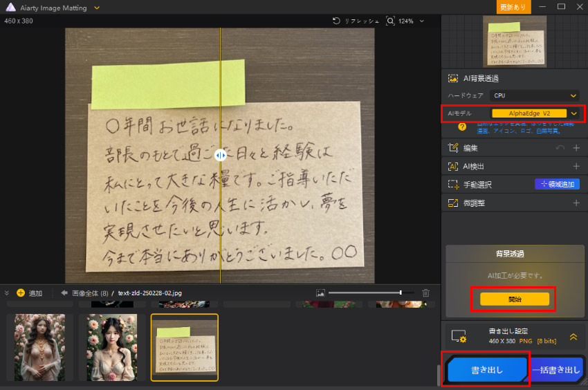The height and width of the screenshot is (390, 588).
Task: Click the thumbnail size slider
Action: click(x=371, y=292)
